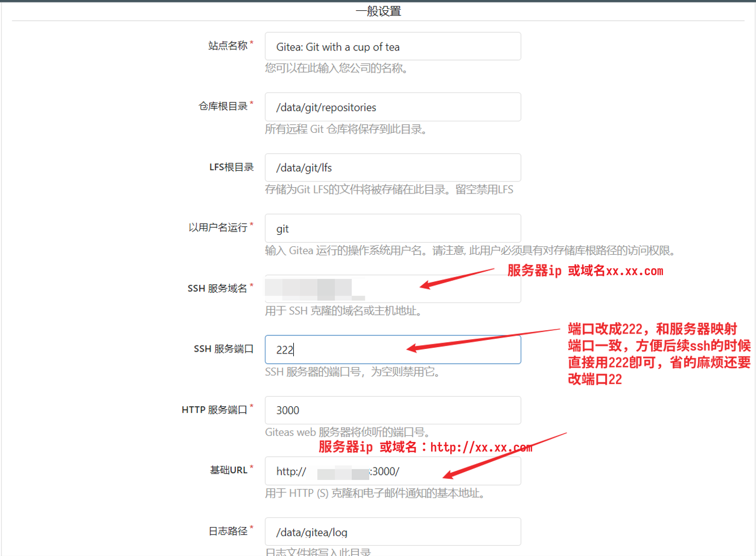This screenshot has height=556, width=756.
Task: Click the 以用户名运行 label
Action: [x=218, y=228]
